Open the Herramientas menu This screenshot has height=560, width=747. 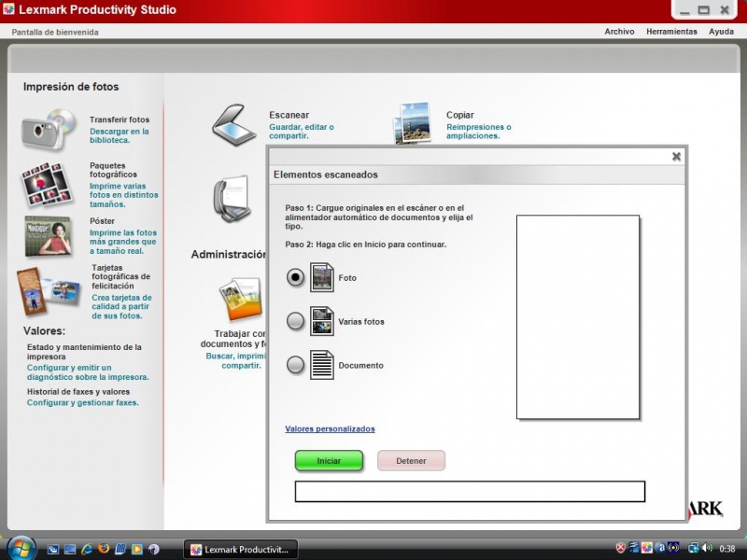tap(669, 31)
